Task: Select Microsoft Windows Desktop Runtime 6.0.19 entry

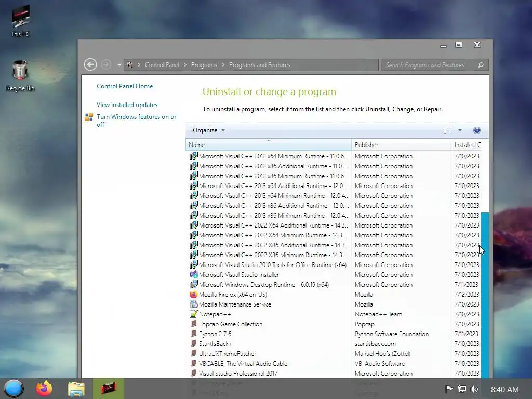Action: pyautogui.click(x=263, y=285)
